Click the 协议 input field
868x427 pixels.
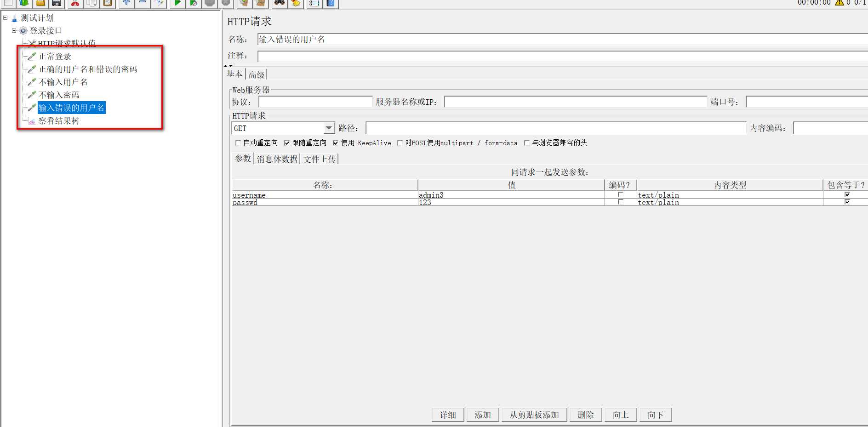315,102
